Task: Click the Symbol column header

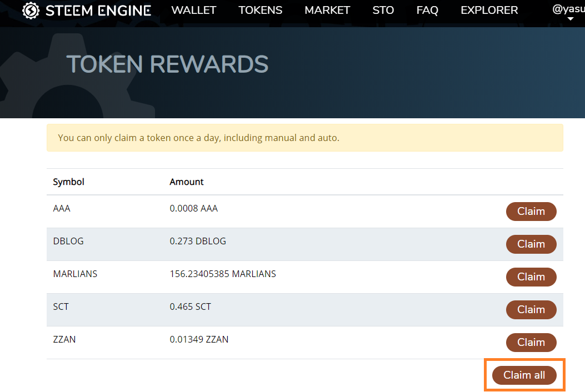Action: click(68, 182)
